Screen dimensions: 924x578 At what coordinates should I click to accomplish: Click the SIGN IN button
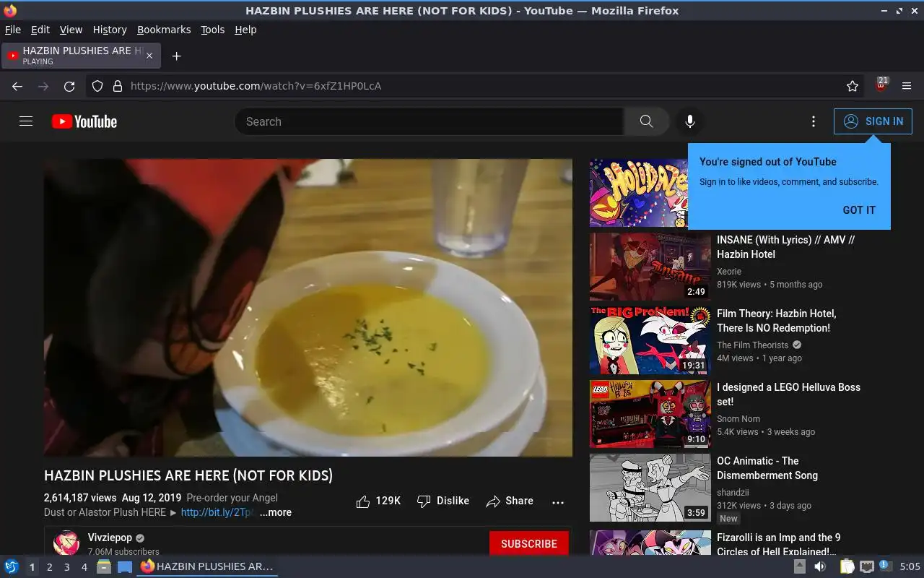click(x=873, y=121)
